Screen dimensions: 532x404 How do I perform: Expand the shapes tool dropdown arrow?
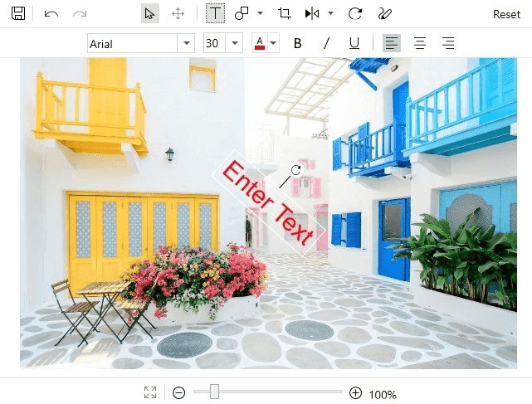(261, 13)
